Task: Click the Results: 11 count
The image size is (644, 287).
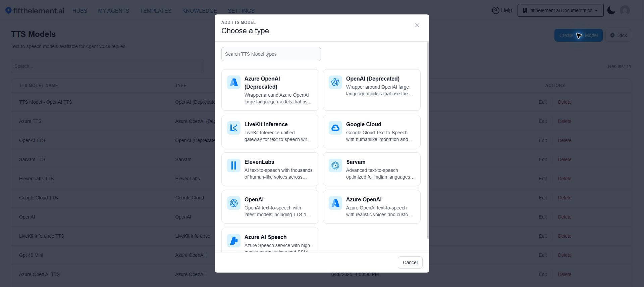Action: coord(620,66)
